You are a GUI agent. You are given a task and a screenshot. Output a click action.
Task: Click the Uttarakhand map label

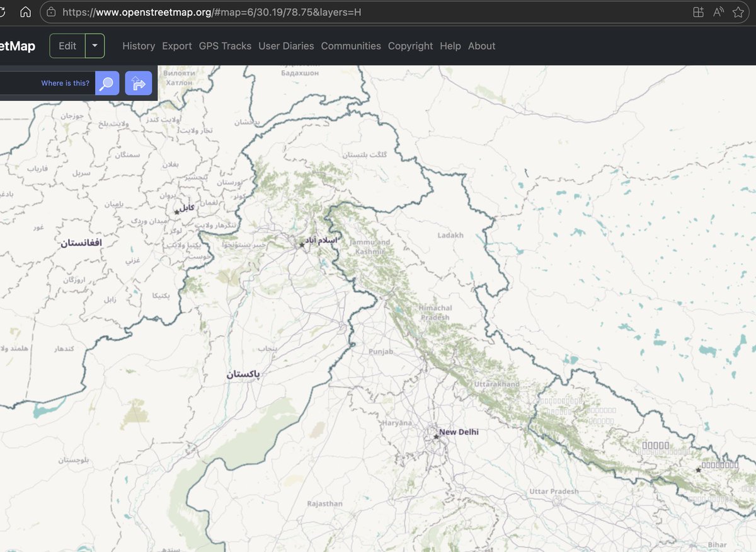(497, 384)
